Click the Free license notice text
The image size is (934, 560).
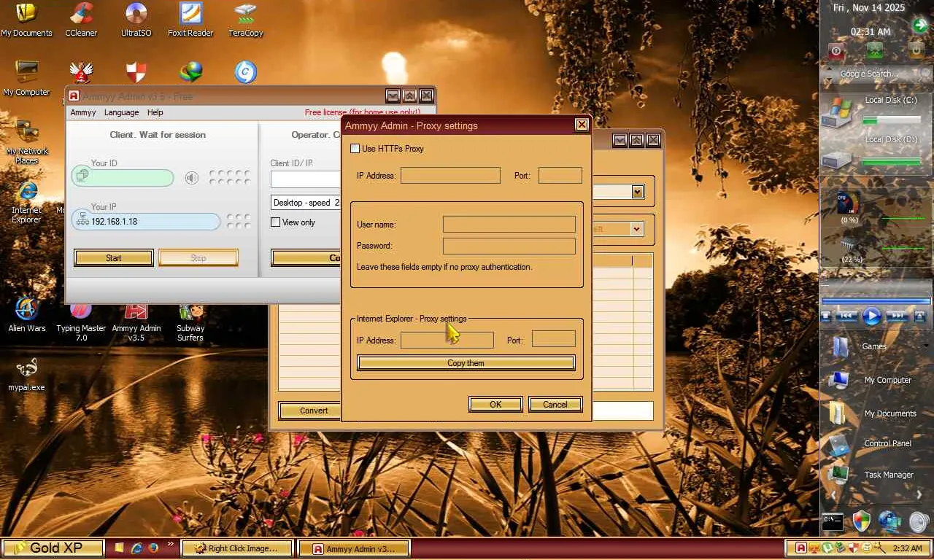[363, 112]
